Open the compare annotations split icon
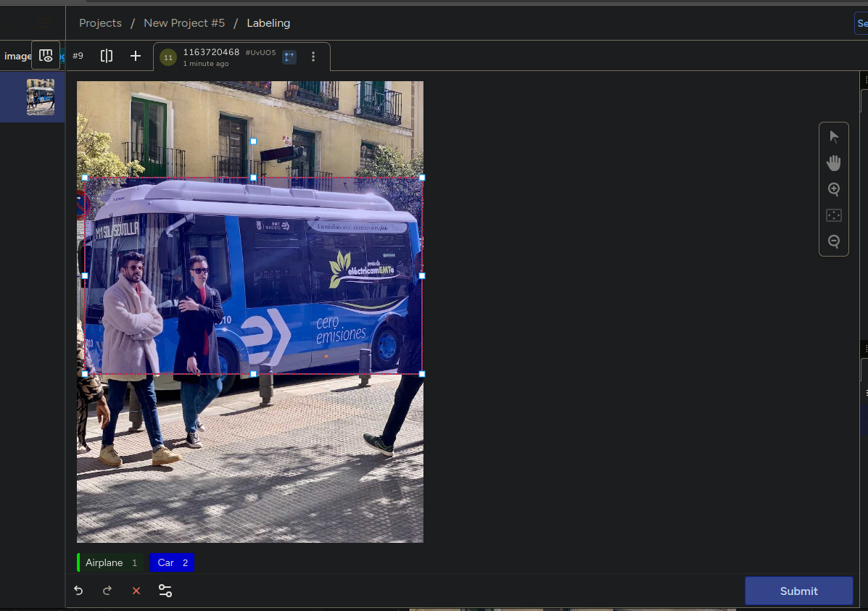The width and height of the screenshot is (868, 611). tap(107, 56)
